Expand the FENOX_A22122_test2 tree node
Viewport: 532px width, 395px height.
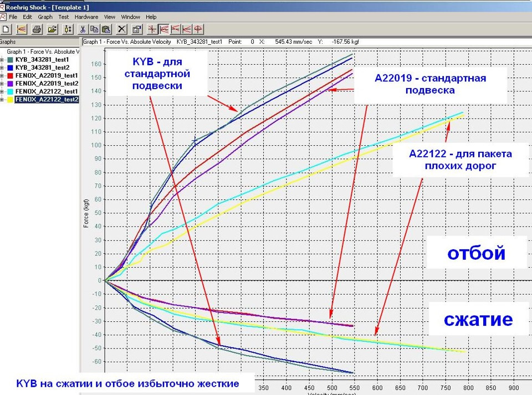tap(2, 99)
